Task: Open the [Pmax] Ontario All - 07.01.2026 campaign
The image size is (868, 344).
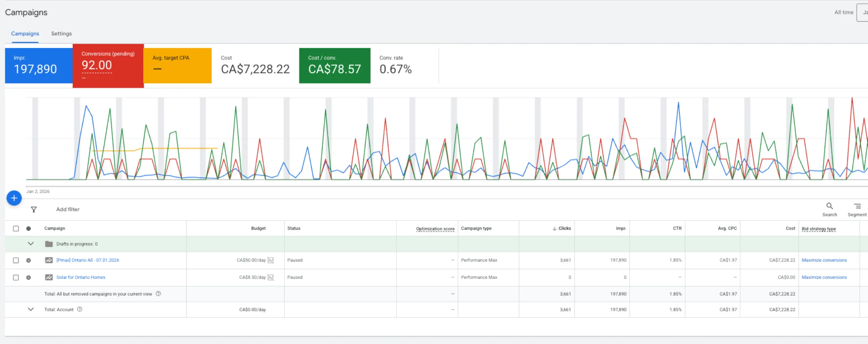Action: [88, 260]
